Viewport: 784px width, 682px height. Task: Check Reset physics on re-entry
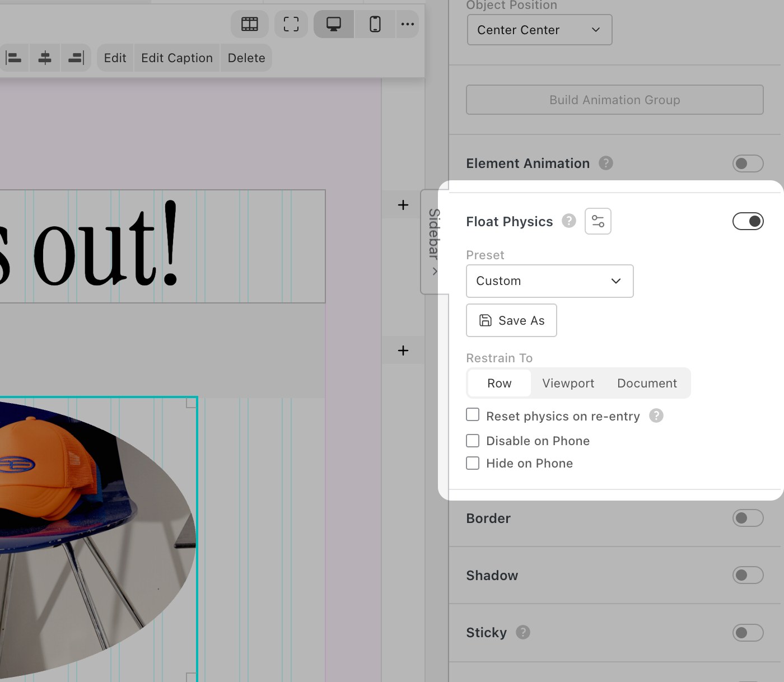point(473,414)
